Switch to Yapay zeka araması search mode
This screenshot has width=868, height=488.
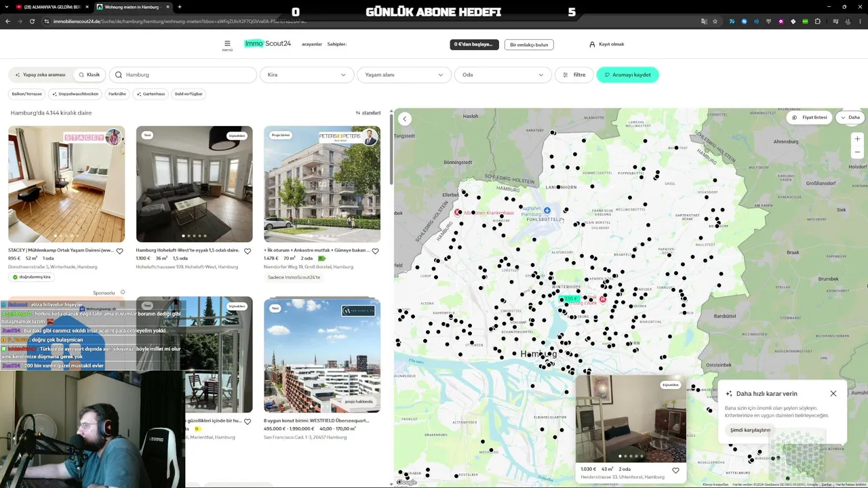pos(40,75)
